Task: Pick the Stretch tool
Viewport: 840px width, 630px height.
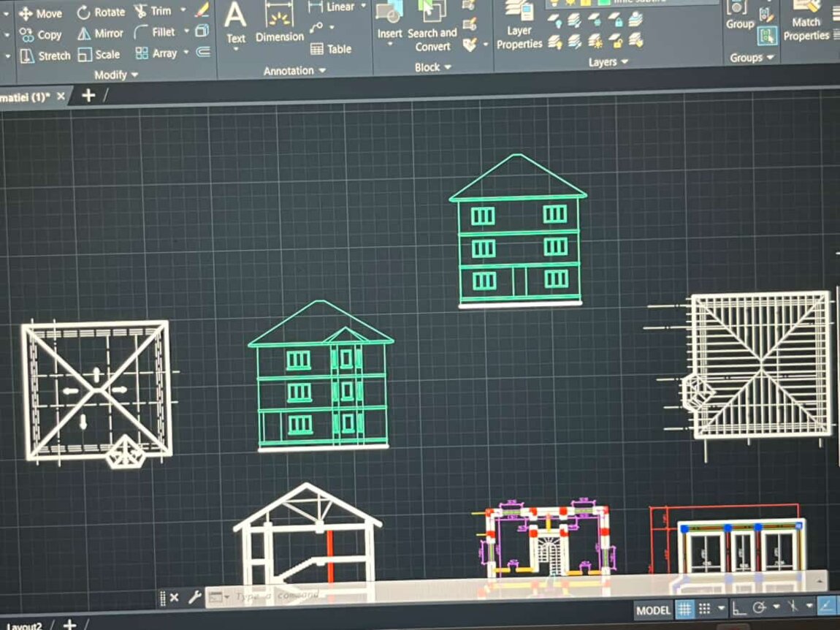Action: tap(45, 56)
